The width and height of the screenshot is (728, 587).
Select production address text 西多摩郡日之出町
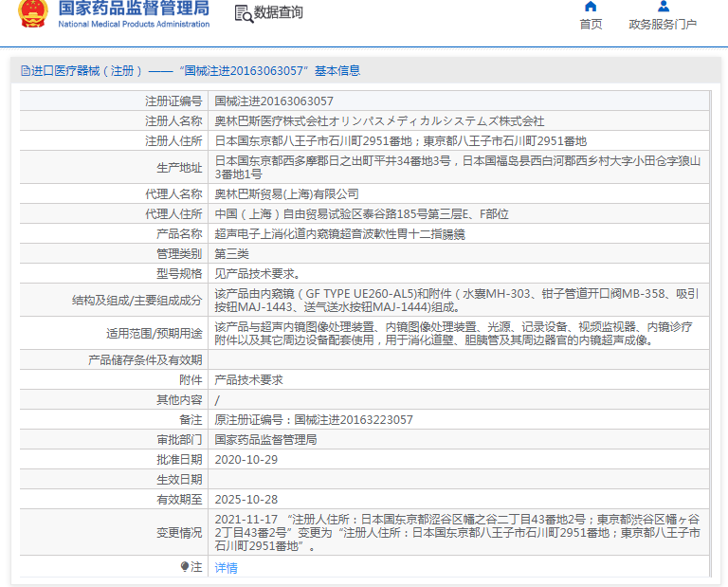(x=328, y=160)
